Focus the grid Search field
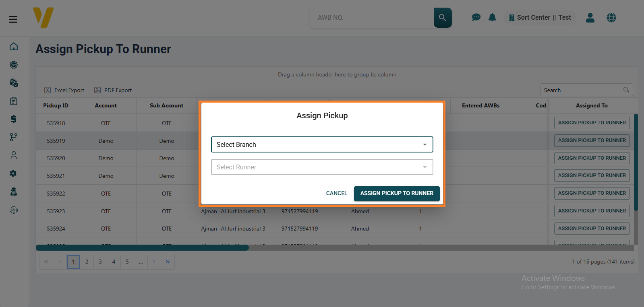Image resolution: width=644 pixels, height=307 pixels. click(586, 90)
